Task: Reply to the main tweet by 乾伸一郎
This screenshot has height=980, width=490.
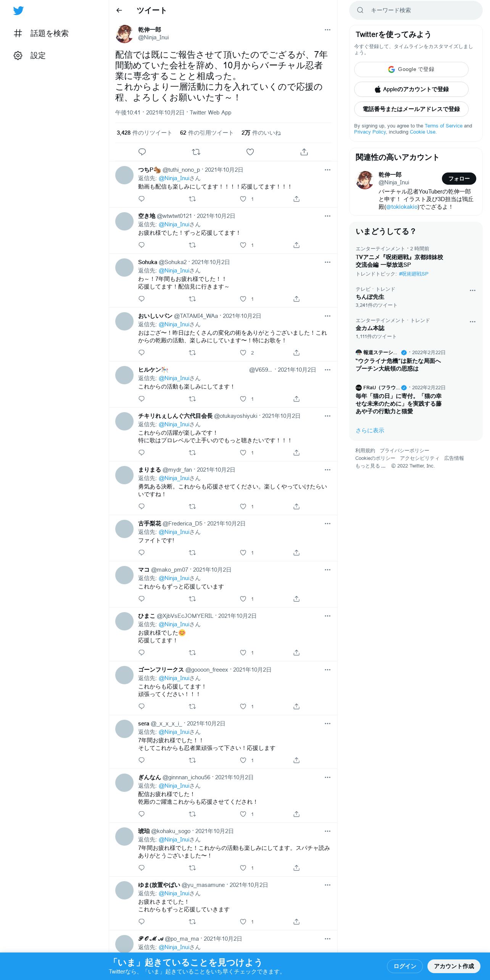Action: tap(142, 152)
